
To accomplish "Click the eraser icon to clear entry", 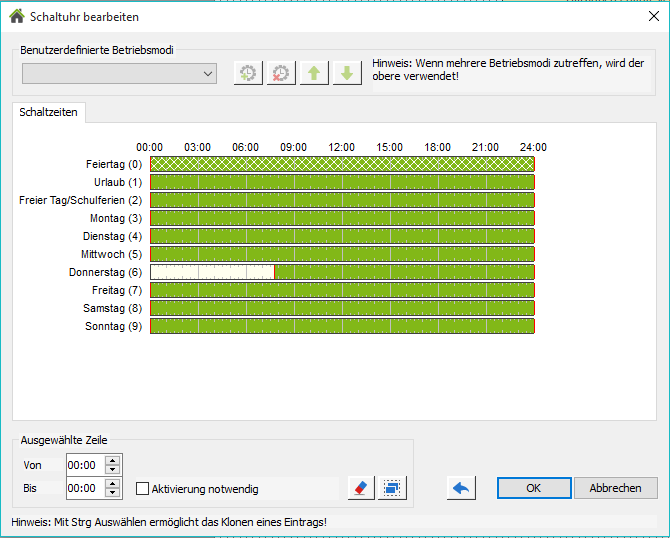I will (x=361, y=488).
